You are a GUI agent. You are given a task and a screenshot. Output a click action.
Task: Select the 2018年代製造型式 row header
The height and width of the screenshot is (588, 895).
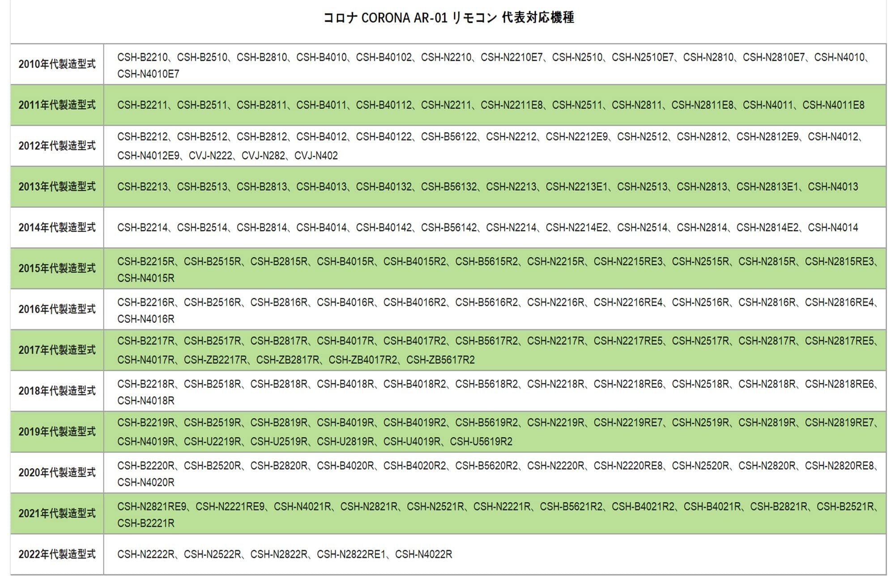tap(57, 391)
